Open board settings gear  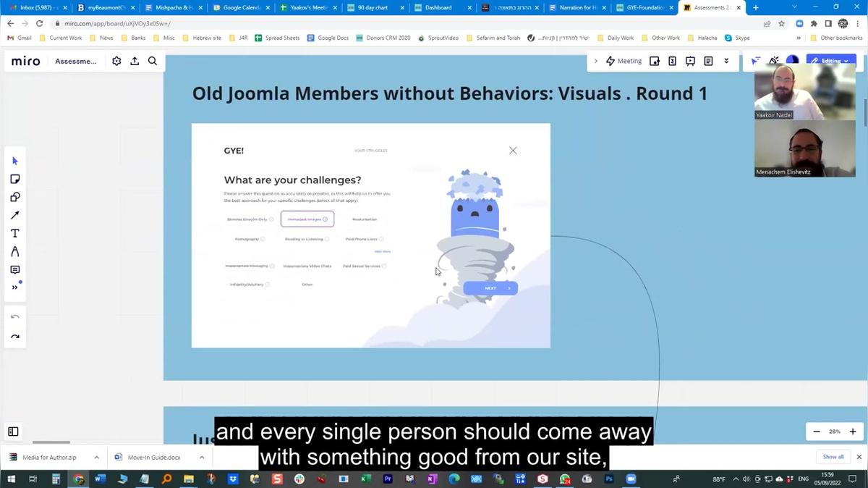[116, 62]
